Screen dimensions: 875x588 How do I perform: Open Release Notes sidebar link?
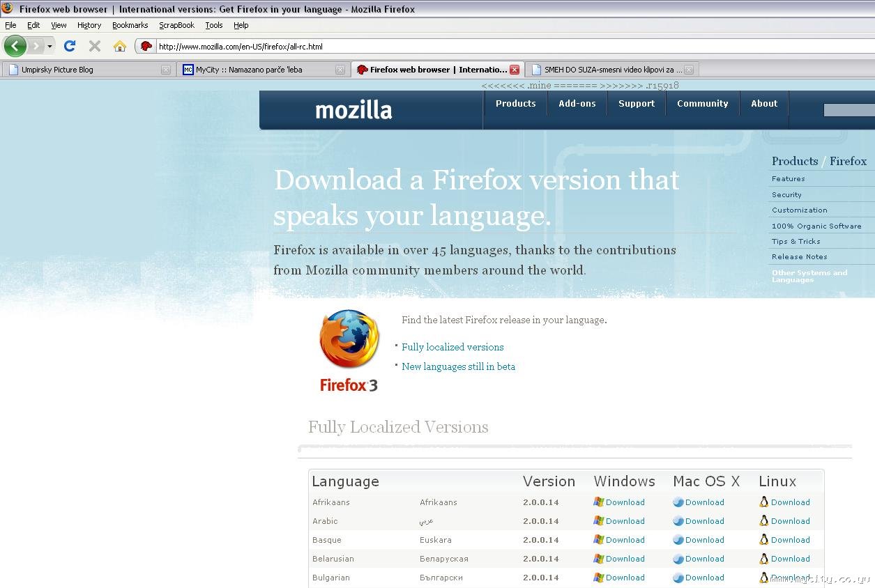tap(800, 257)
